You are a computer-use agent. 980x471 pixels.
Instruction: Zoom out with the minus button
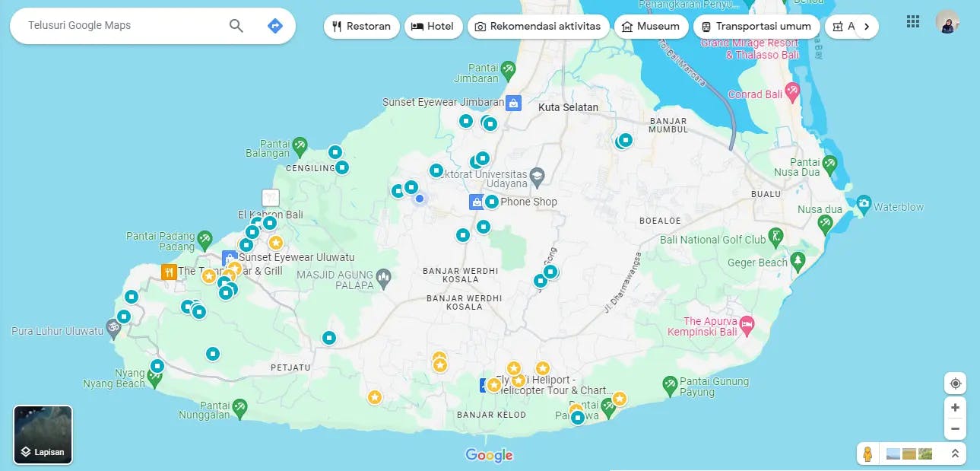pyautogui.click(x=955, y=429)
